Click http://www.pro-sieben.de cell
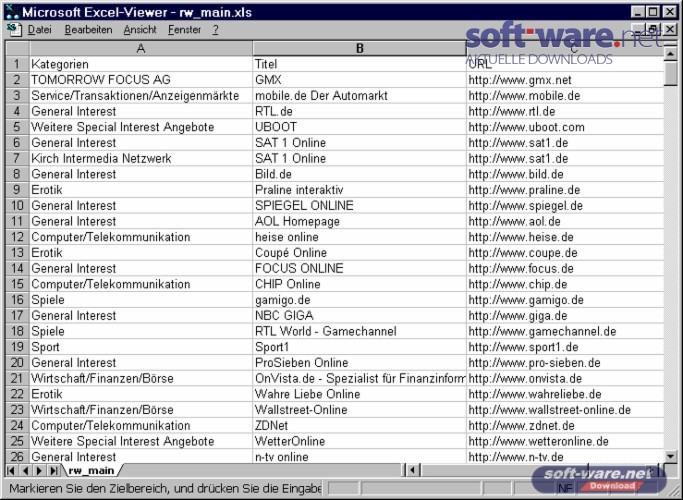683x500 pixels. pyautogui.click(x=565, y=362)
